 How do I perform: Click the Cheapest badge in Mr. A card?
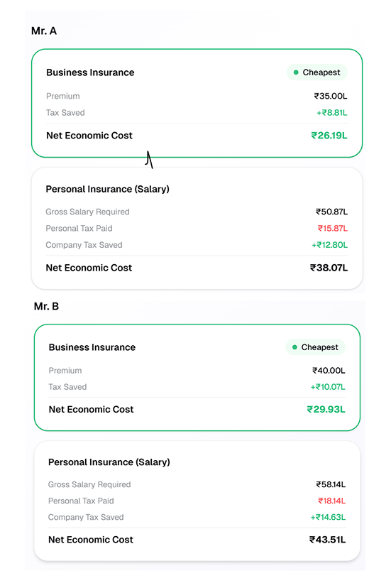tap(317, 72)
